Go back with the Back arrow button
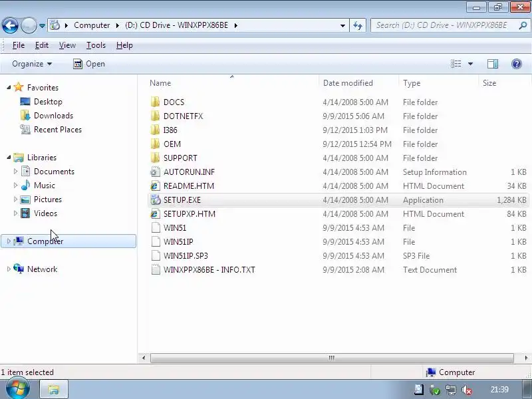 (10, 25)
